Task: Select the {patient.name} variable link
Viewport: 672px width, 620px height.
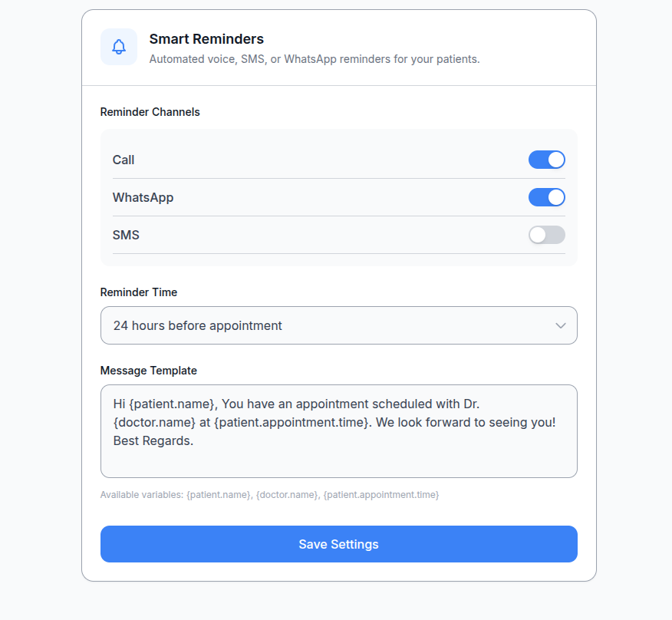Action: [217, 495]
